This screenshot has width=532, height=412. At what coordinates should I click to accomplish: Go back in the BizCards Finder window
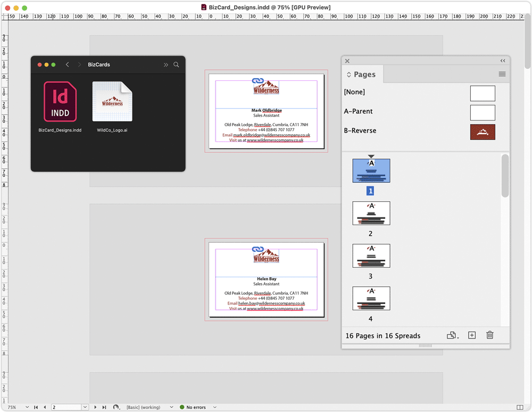click(x=67, y=64)
